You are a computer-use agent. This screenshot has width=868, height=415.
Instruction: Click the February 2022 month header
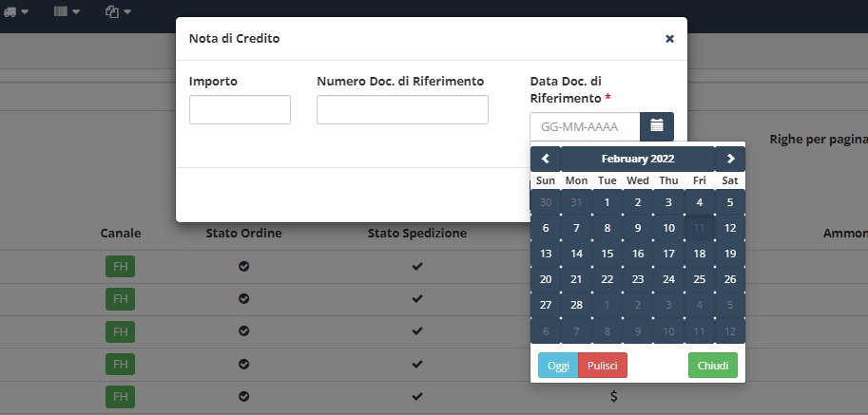coord(637,159)
